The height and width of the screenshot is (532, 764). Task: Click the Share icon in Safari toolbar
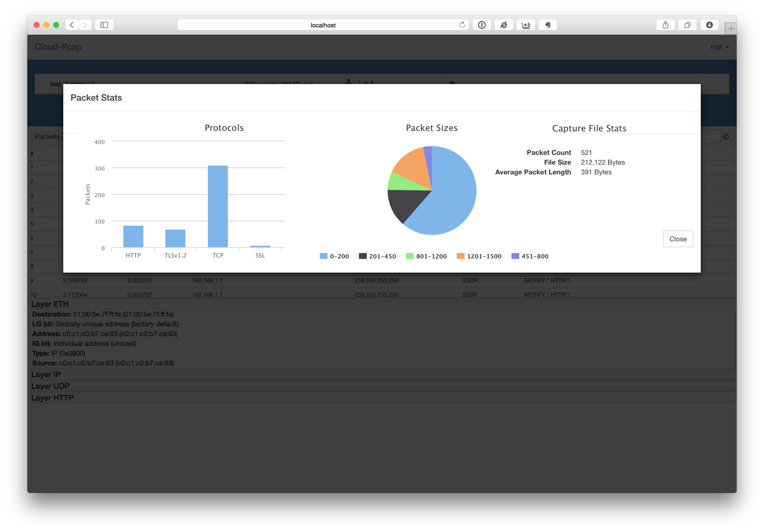point(665,25)
